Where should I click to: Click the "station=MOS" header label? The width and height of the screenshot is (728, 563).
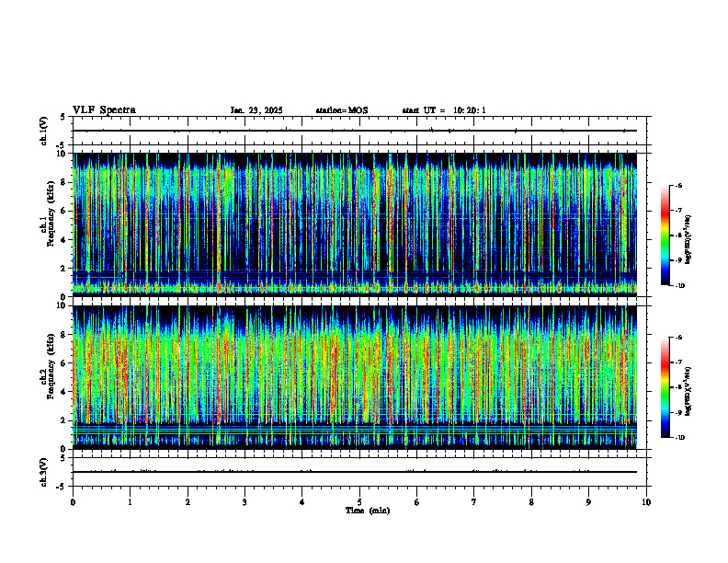[342, 110]
